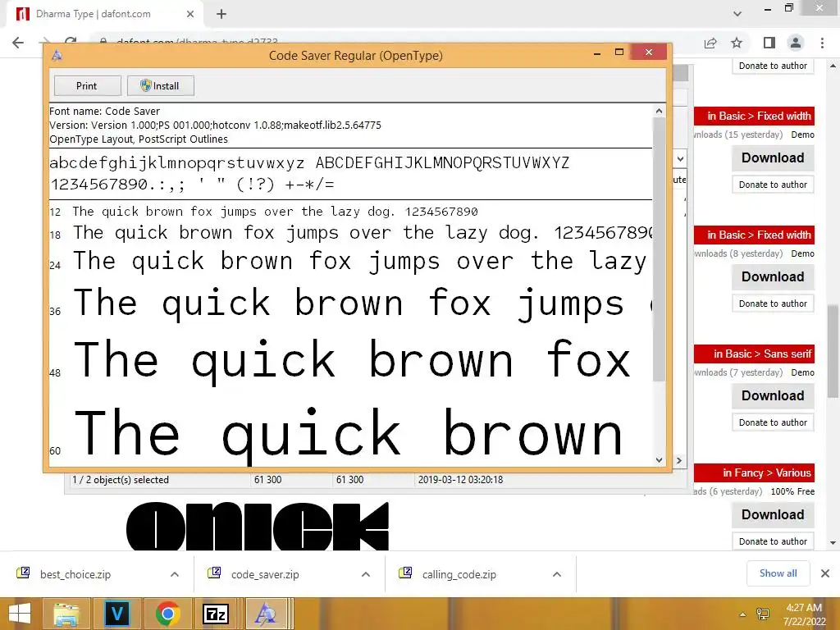Switch to Chrome in taskbar
Image resolution: width=840 pixels, height=630 pixels.
167,614
